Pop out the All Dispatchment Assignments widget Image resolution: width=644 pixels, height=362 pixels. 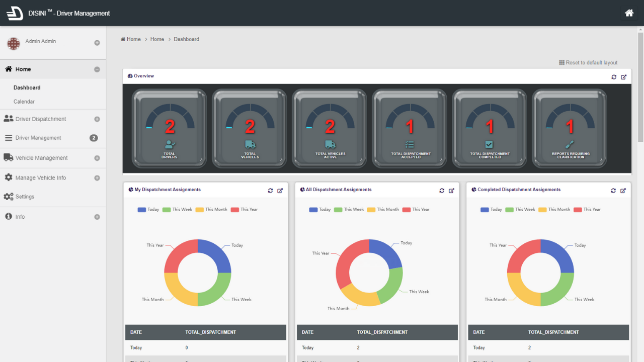[x=451, y=191]
